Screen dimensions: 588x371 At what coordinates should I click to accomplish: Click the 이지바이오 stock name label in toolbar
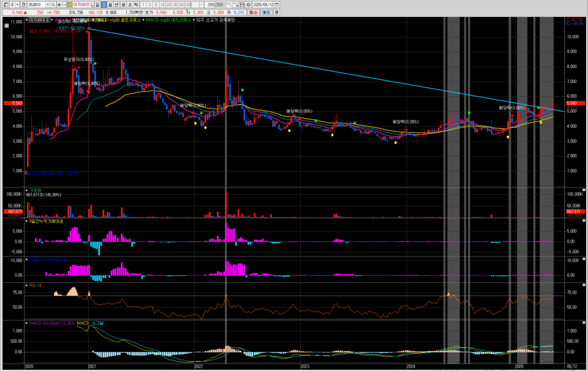[x=83, y=4]
